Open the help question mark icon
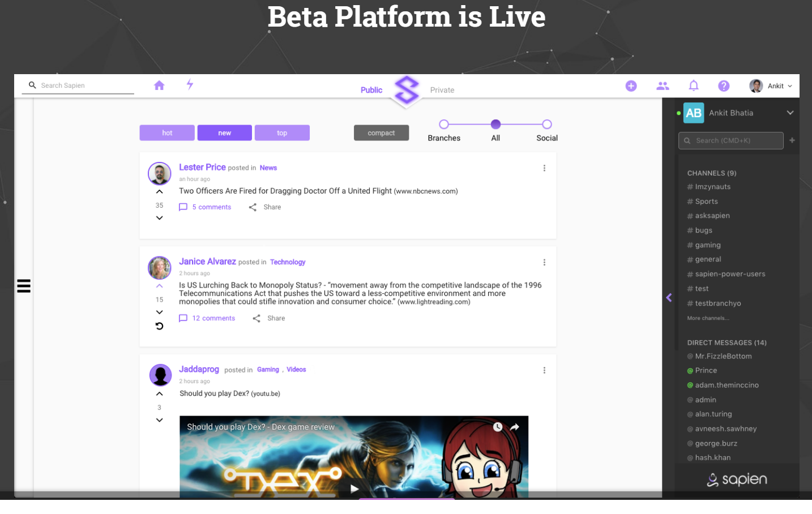This screenshot has height=514, width=812. [x=724, y=85]
